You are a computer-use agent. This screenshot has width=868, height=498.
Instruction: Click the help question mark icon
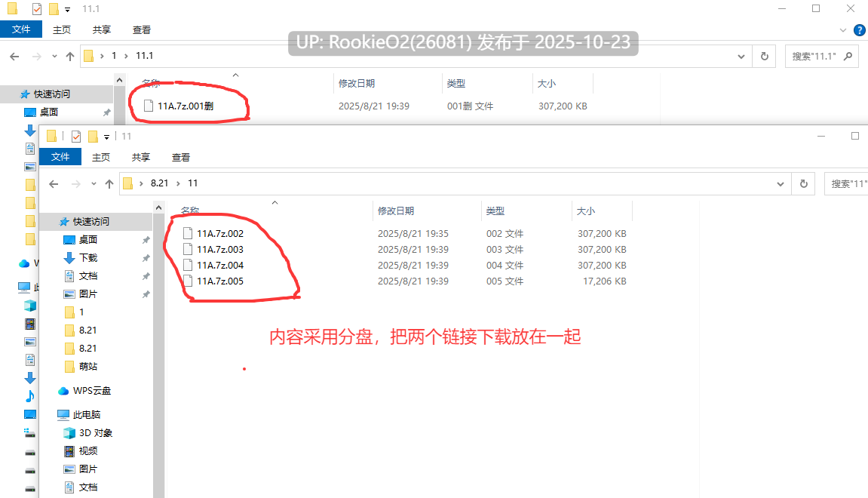[x=860, y=30]
